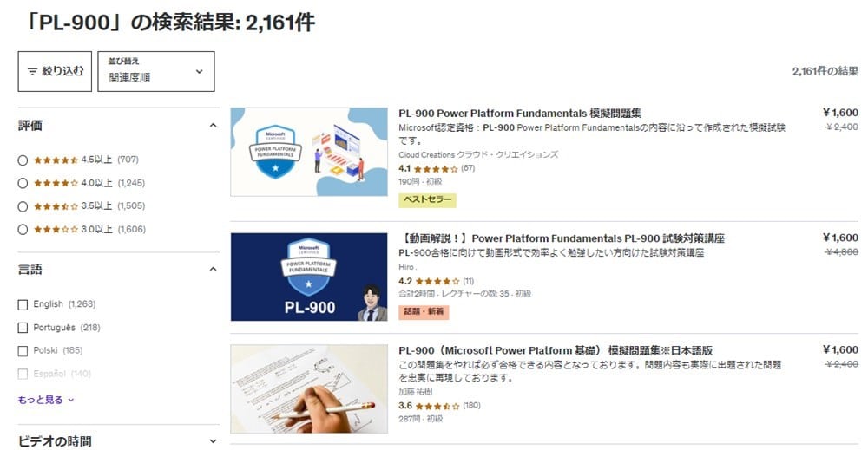
Task: Open the 並び替え 関連度順 sort dropdown
Action: click(156, 71)
